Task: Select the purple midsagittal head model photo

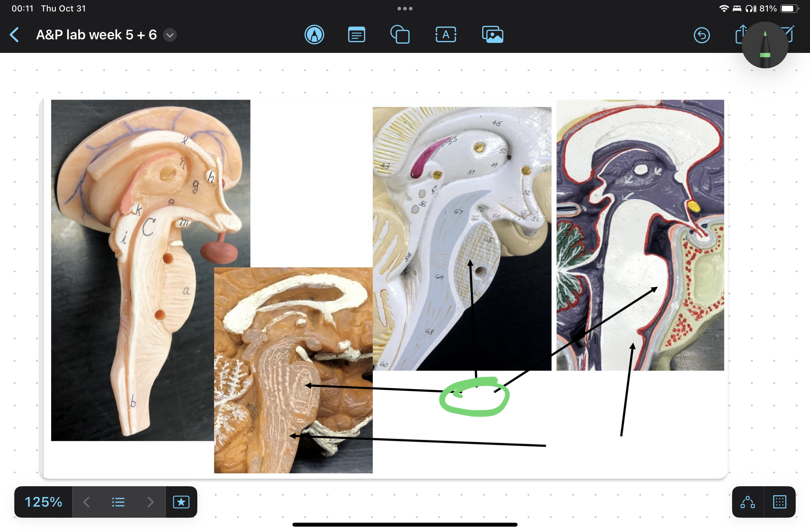Action: [640, 235]
